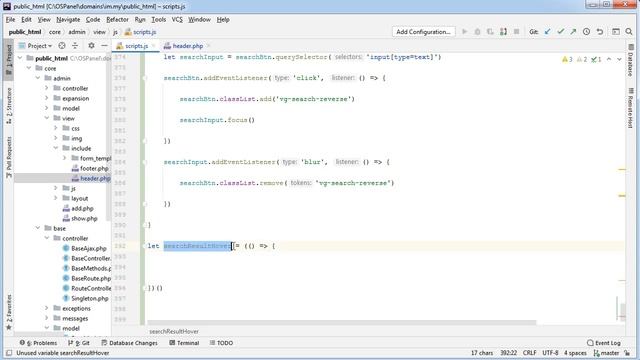Image resolution: width=640 pixels, height=360 pixels.
Task: Expand the css folder
Action: pos(56,128)
